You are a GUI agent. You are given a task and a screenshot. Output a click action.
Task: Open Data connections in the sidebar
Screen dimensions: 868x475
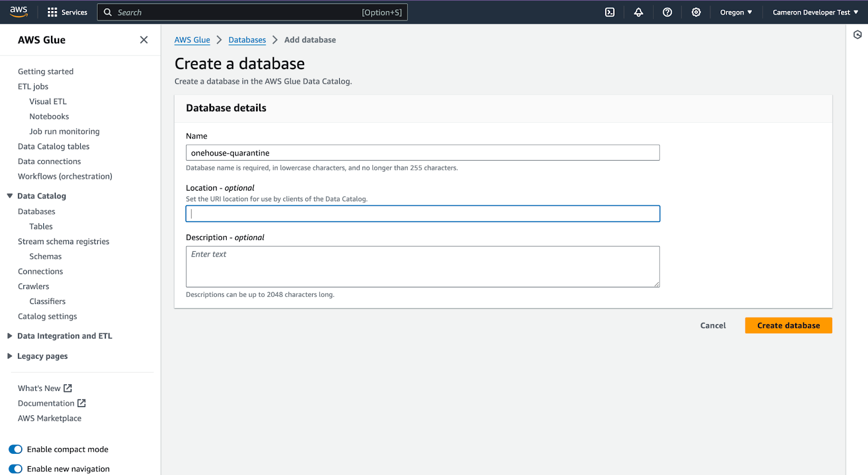[x=49, y=161]
